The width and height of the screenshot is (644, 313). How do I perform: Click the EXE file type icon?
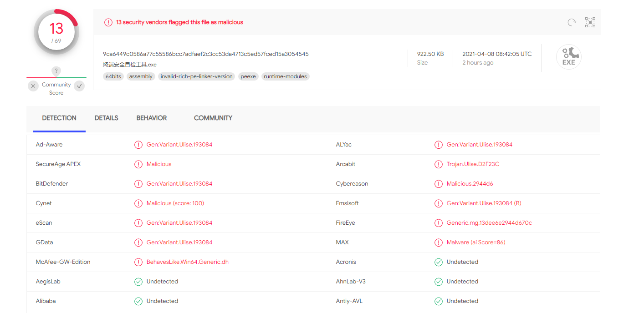click(x=568, y=57)
